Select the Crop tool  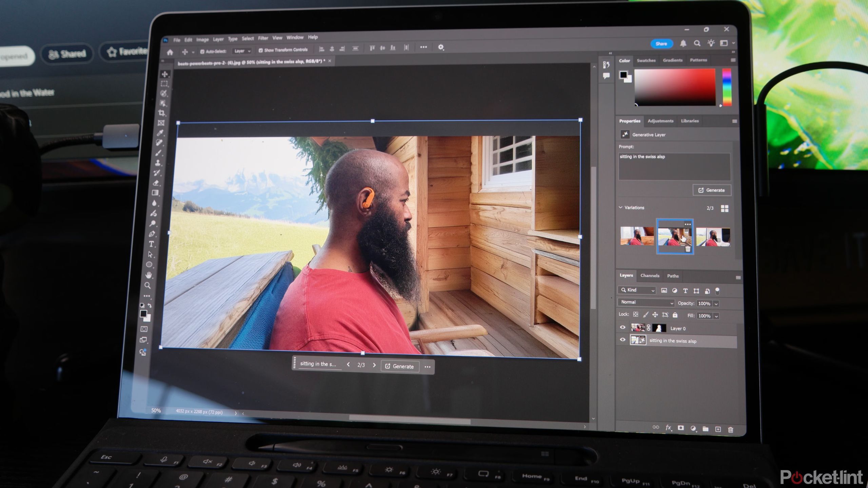click(x=162, y=113)
